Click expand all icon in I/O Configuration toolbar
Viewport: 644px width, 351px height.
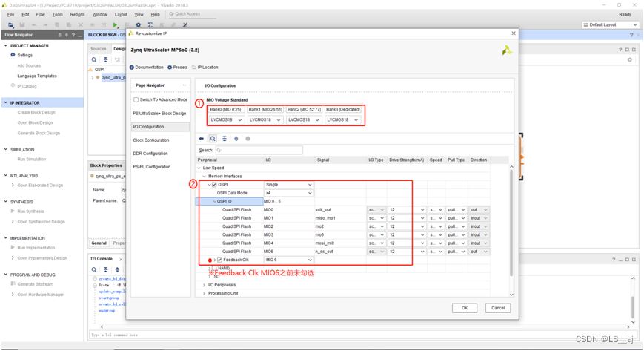(236, 139)
